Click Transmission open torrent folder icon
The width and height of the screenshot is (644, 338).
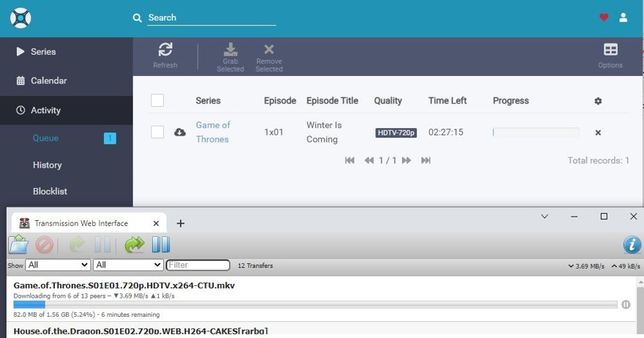(18, 245)
